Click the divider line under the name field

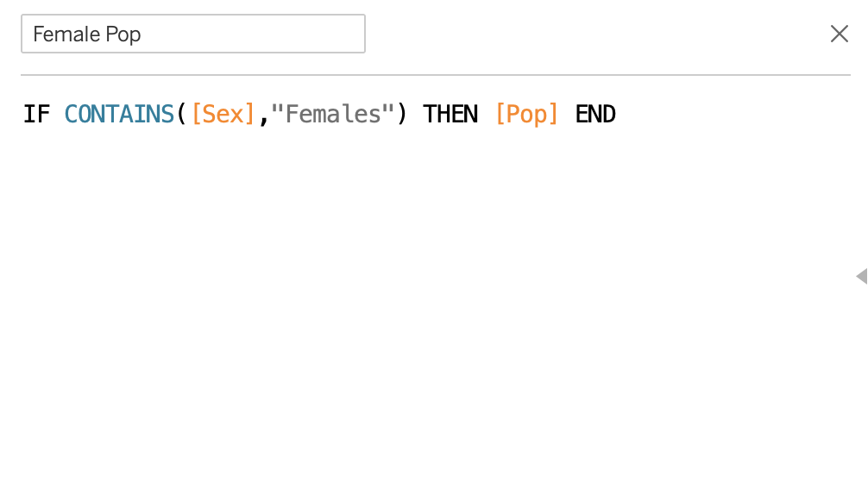(x=431, y=75)
